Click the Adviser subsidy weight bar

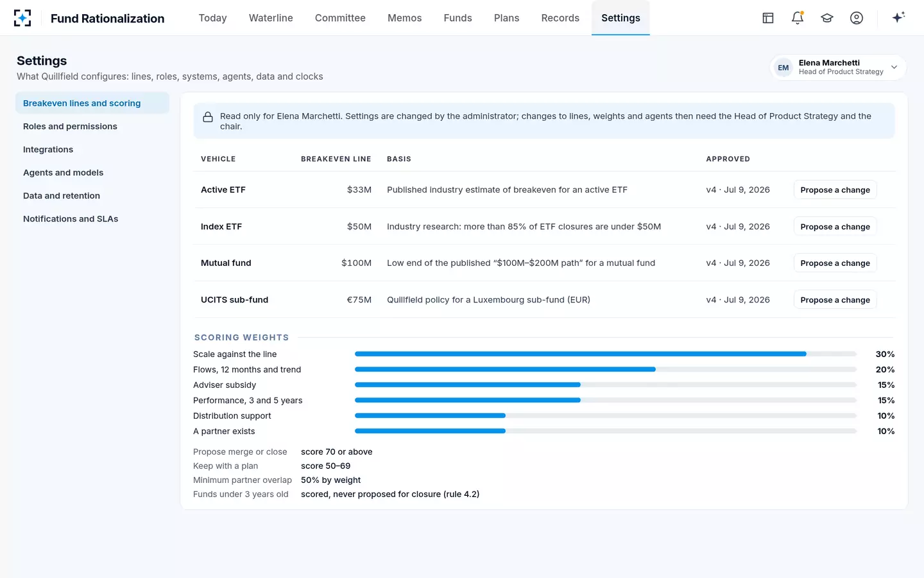tap(605, 385)
